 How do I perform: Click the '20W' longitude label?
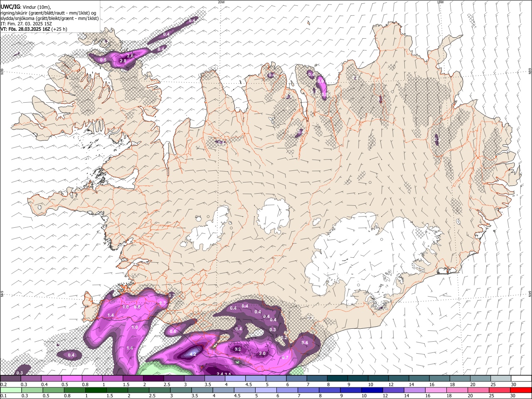(222, 2)
